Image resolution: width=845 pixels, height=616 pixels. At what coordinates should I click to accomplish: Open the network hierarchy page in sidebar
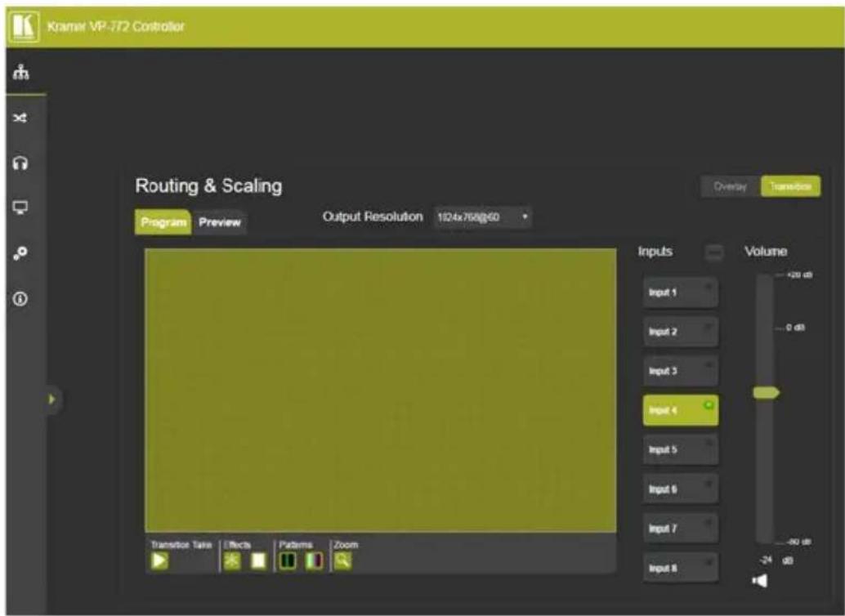click(x=21, y=71)
